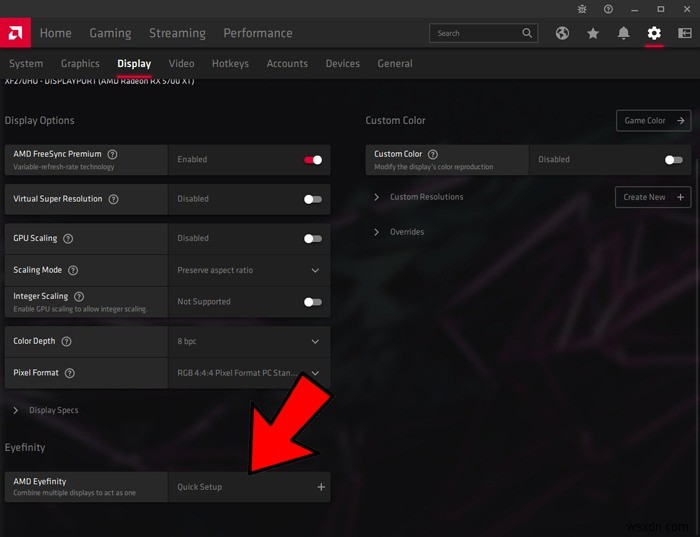Image resolution: width=700 pixels, height=537 pixels.
Task: Open Gaming tab
Action: 110,33
